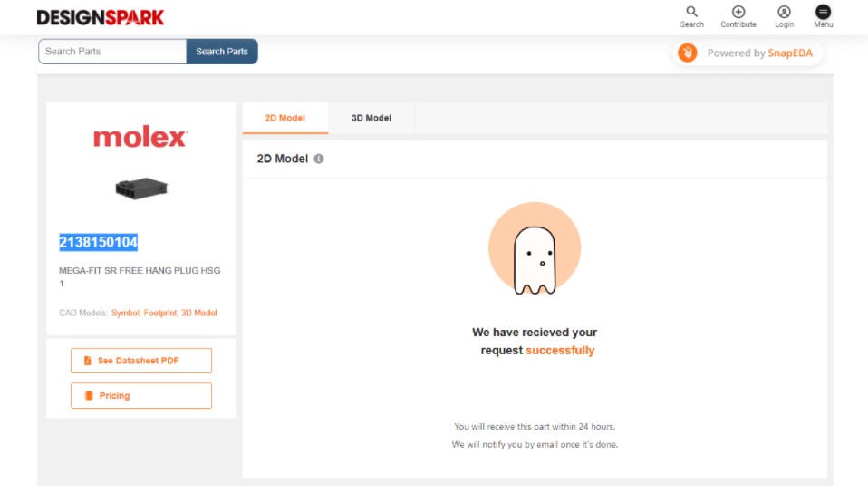868x493 pixels.
Task: Click the SnapEDA link text
Action: [x=790, y=53]
